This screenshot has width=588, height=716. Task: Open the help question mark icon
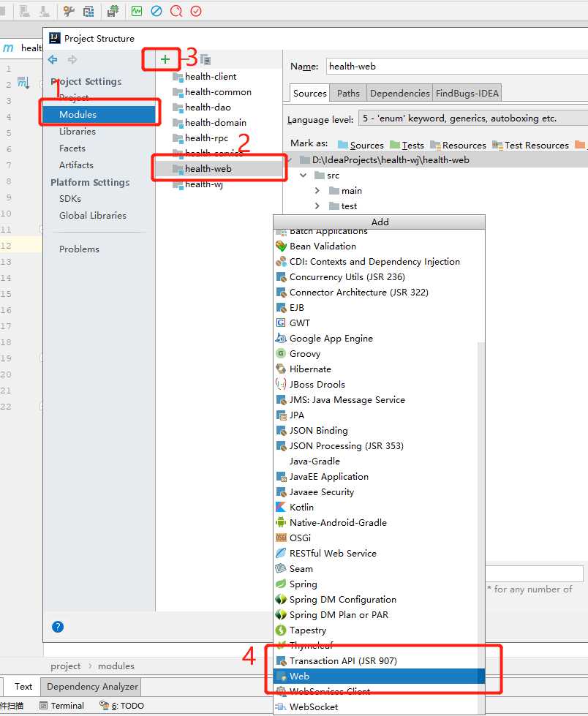(x=58, y=627)
